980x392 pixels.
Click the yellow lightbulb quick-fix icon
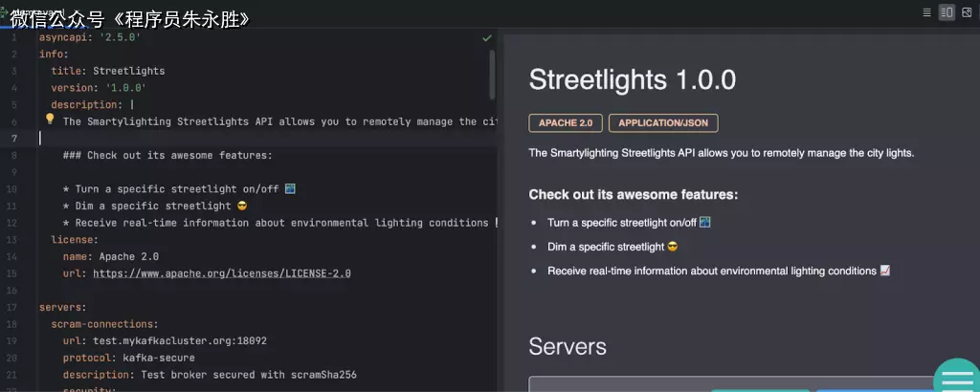tap(50, 120)
